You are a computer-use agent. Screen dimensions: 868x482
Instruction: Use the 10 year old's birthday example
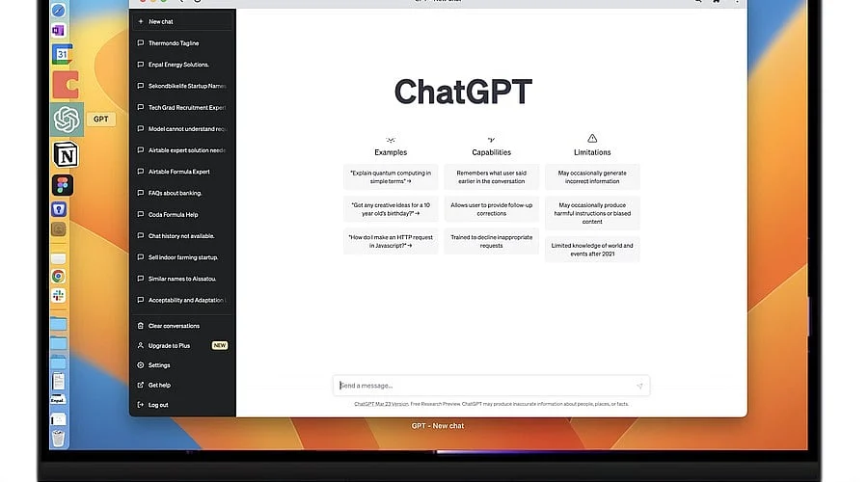coord(391,209)
